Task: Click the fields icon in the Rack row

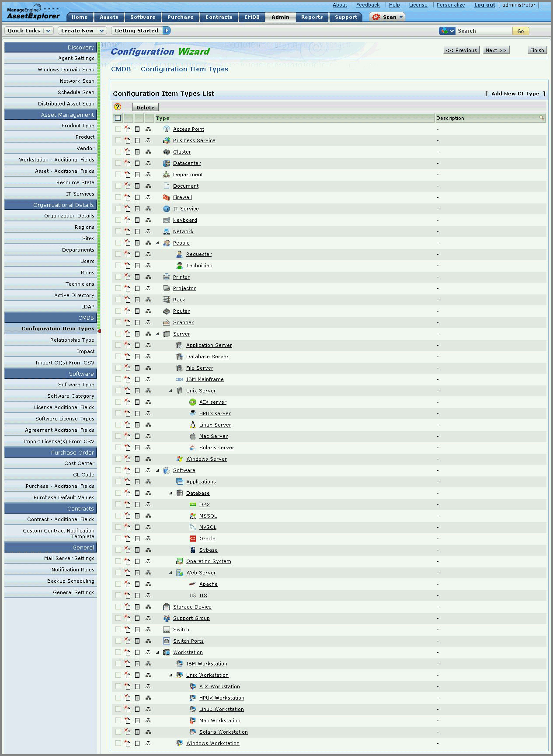Action: (137, 300)
